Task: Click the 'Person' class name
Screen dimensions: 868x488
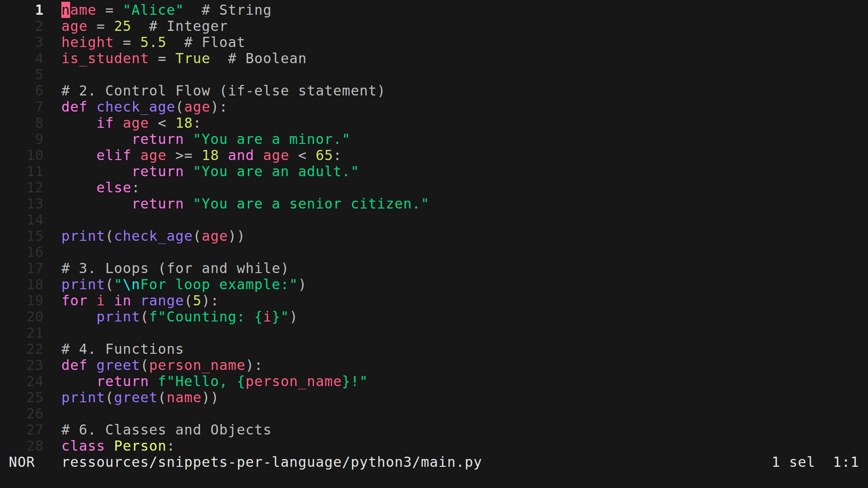Action: [x=140, y=446]
